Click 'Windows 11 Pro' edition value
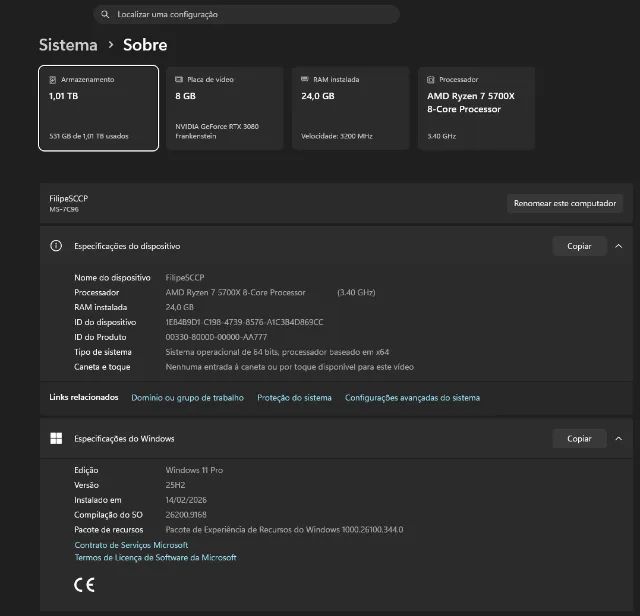 click(x=194, y=470)
